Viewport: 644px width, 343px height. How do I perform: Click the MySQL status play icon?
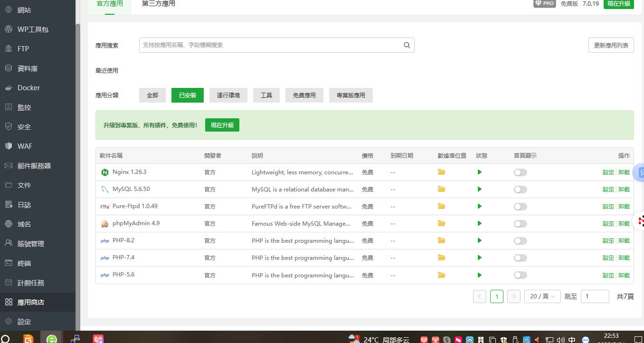pyautogui.click(x=479, y=189)
